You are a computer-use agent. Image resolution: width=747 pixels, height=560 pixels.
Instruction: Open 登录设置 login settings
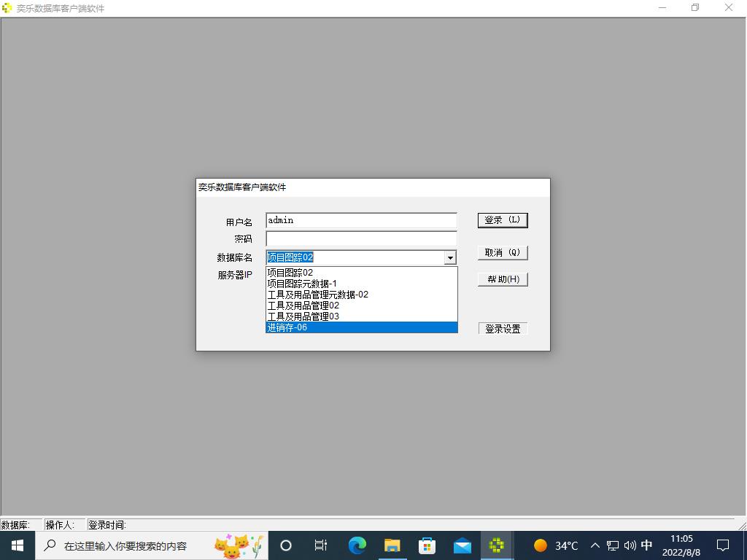point(503,329)
